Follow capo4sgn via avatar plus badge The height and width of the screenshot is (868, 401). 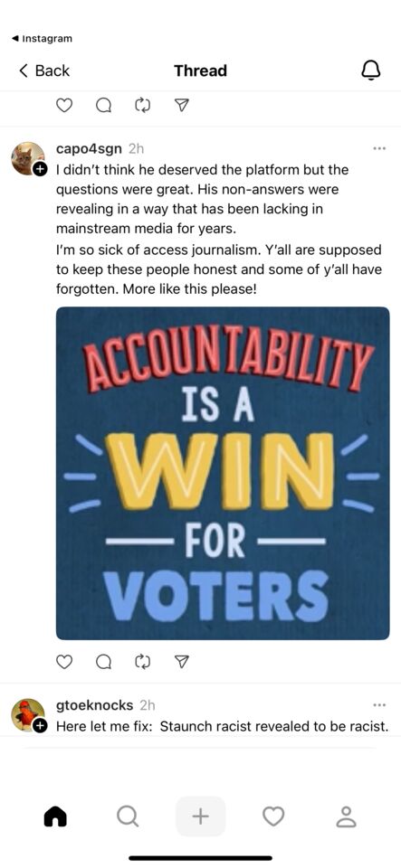pyautogui.click(x=40, y=170)
